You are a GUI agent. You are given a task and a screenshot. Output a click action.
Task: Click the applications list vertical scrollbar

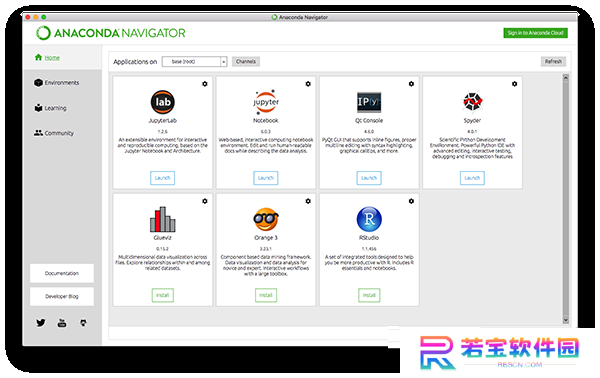point(566,199)
